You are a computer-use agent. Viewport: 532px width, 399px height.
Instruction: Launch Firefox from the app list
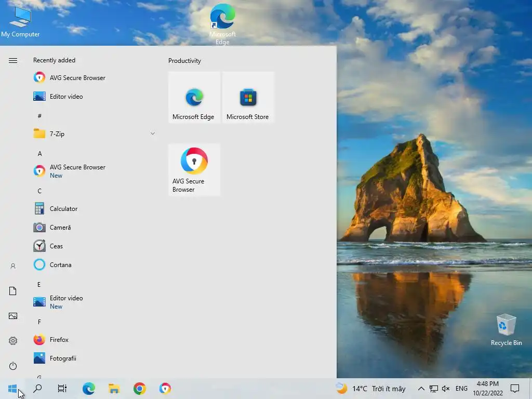[x=95, y=339]
